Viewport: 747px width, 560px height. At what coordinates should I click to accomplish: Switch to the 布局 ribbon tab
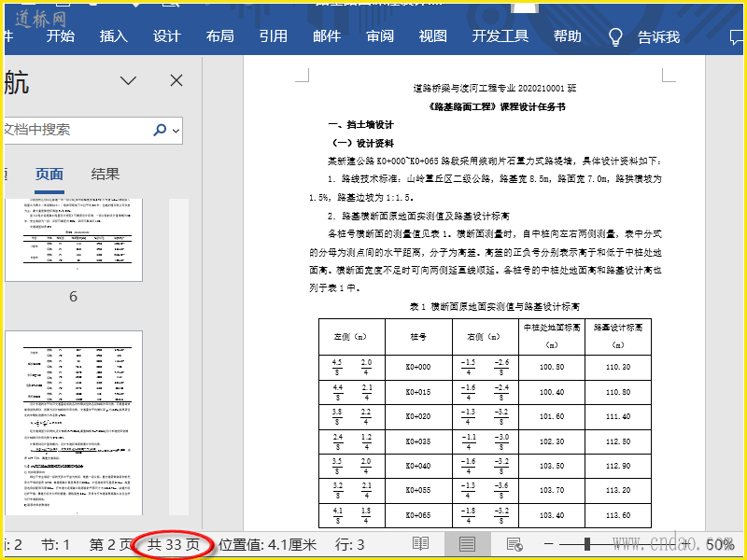click(x=220, y=36)
